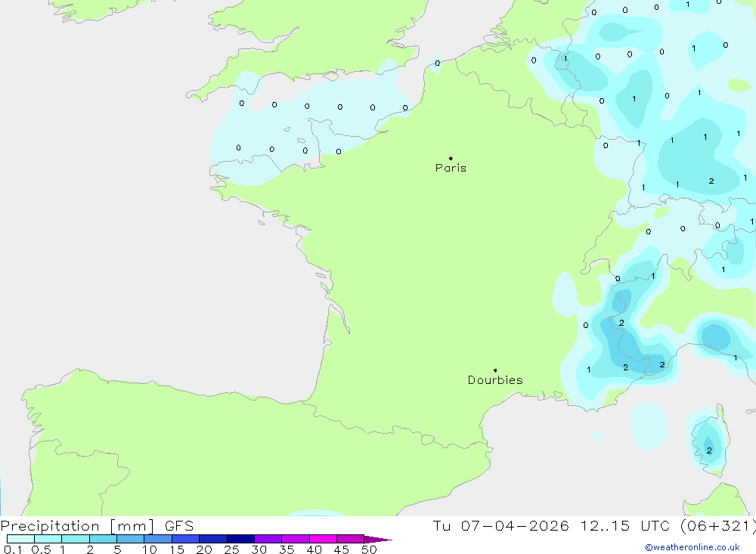Viewport: 756px width, 554px height.
Task: Click the Precipitation [mm] GFS title
Action: point(97,525)
